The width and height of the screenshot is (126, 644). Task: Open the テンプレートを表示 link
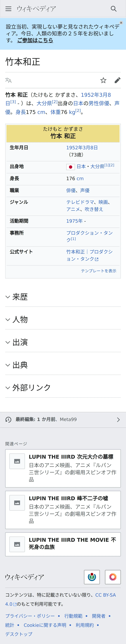(x=99, y=271)
